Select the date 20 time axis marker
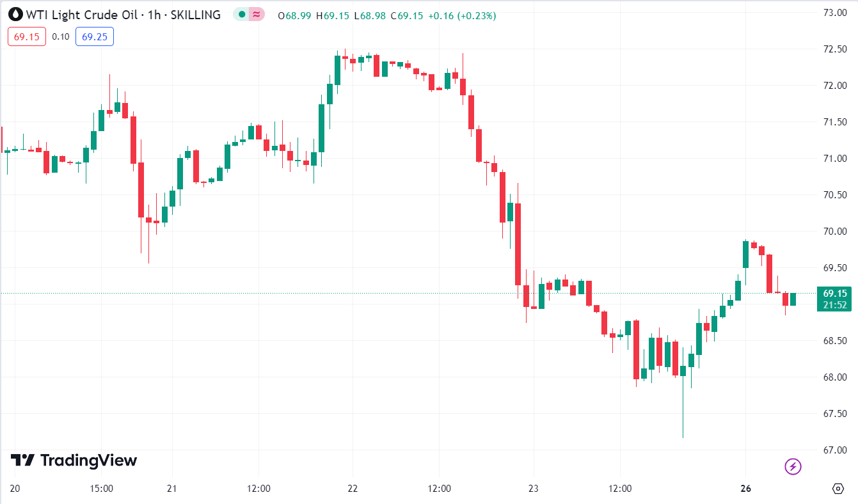This screenshot has width=858, height=504. point(15,489)
